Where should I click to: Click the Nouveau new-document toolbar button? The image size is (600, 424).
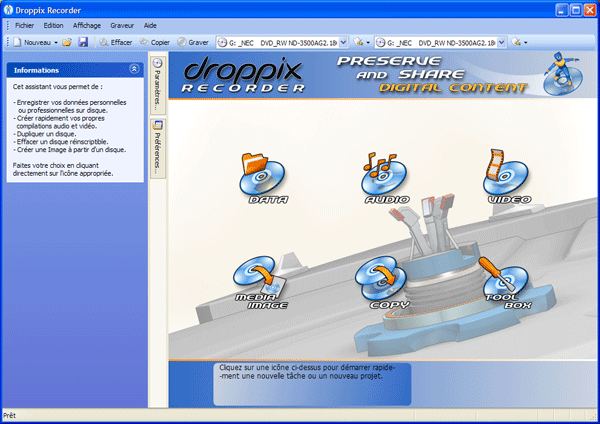click(32, 42)
